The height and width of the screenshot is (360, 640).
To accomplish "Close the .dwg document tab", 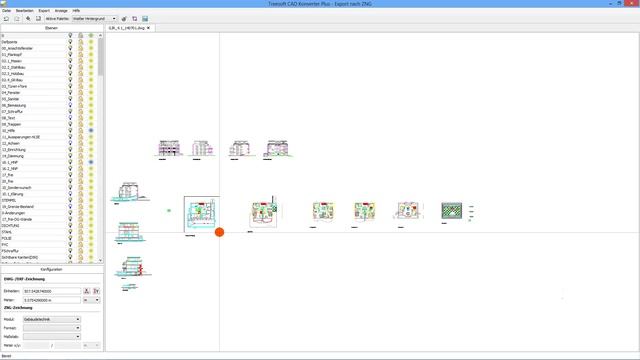I will [149, 28].
